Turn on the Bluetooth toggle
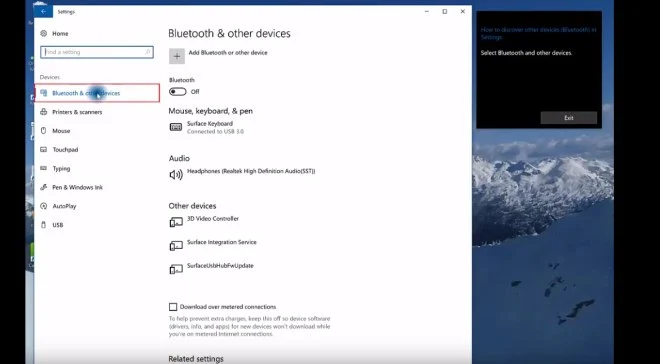 point(178,92)
